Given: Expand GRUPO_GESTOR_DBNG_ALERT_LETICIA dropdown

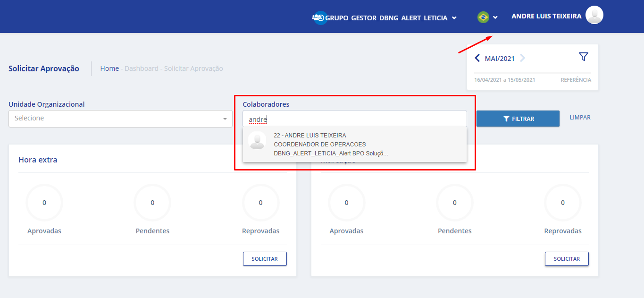Looking at the screenshot, I should click(454, 18).
